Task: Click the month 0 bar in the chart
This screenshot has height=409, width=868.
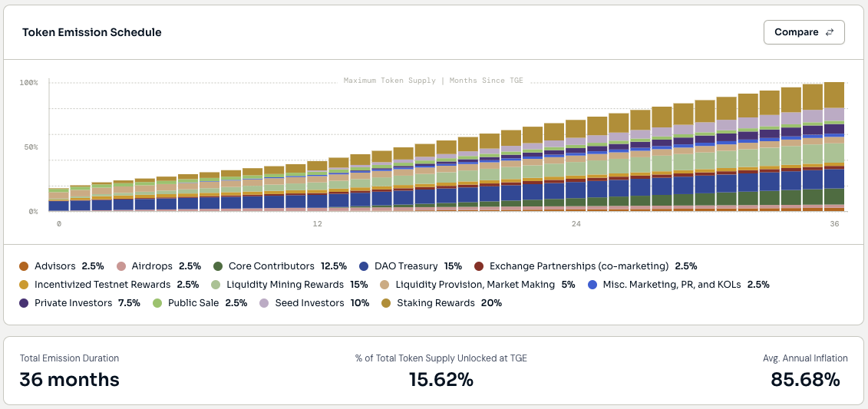Action: [58, 200]
